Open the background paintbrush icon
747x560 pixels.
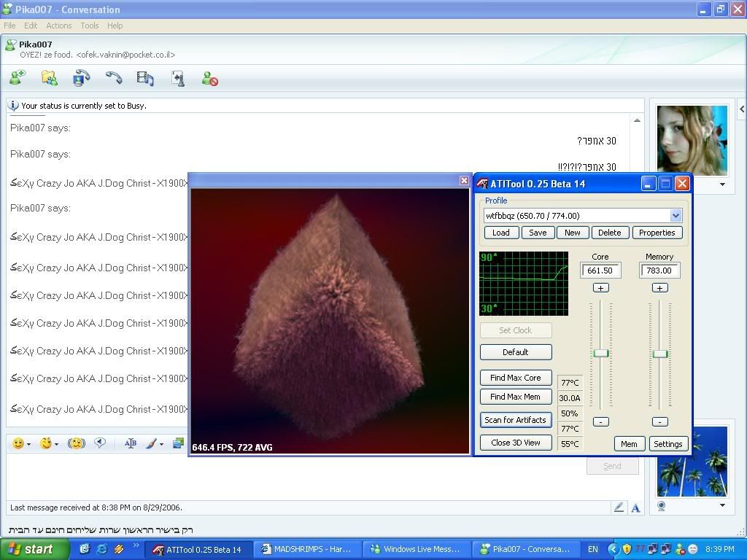coord(151,443)
